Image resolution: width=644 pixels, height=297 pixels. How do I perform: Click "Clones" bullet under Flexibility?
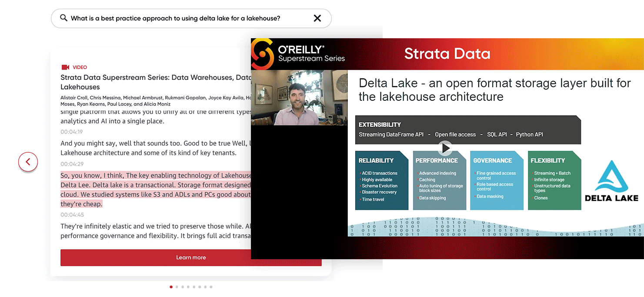tap(541, 198)
